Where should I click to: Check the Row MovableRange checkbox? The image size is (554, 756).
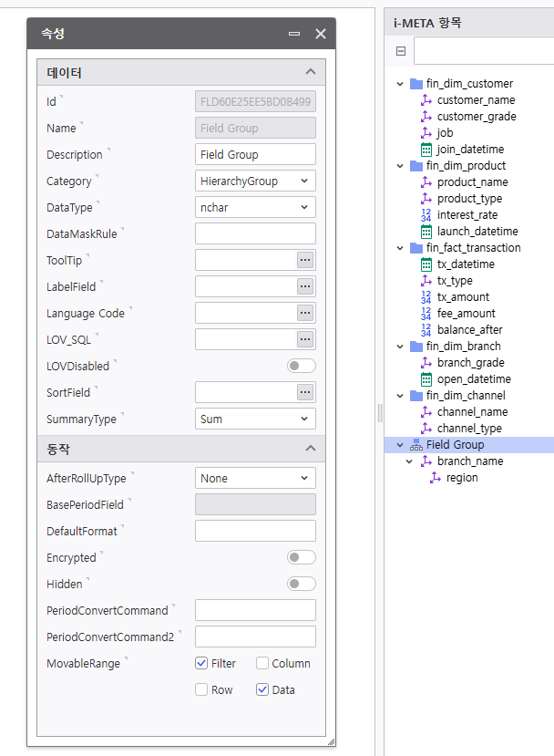click(201, 690)
